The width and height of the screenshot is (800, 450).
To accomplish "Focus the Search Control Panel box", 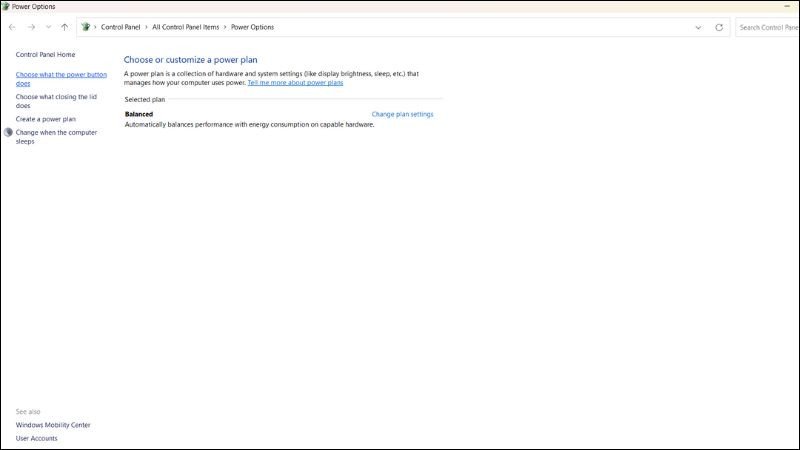I will click(x=767, y=27).
